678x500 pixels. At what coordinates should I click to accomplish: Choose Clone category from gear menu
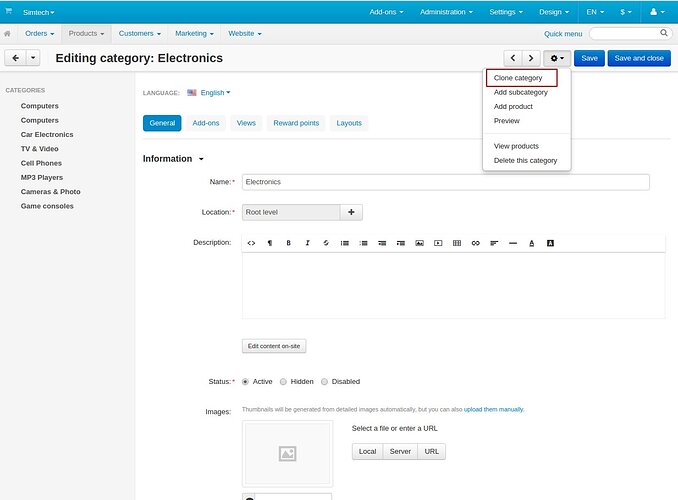coord(518,78)
